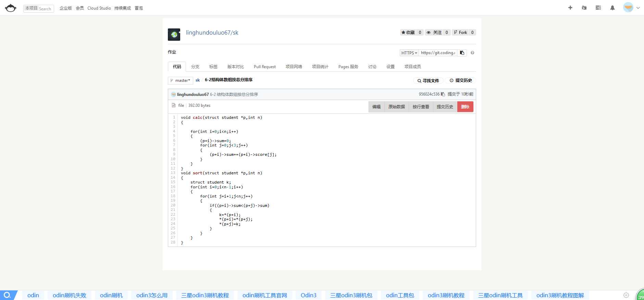This screenshot has width=644, height=300.
Task: Open notifications bell icon
Action: point(612,8)
